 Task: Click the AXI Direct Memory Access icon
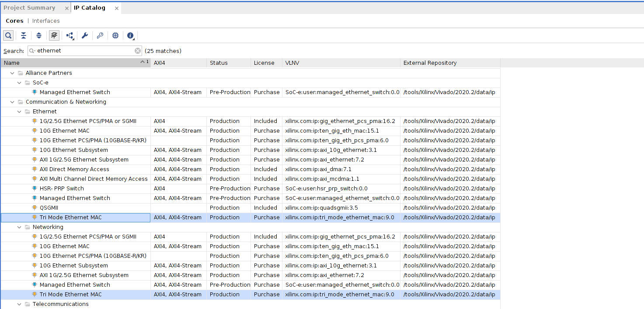point(35,169)
